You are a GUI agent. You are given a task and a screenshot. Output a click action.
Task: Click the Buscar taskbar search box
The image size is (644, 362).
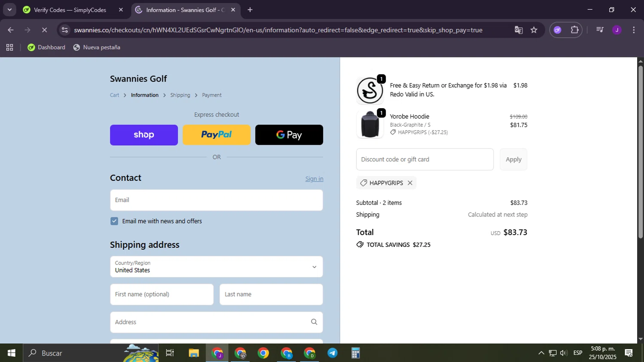pyautogui.click(x=91, y=353)
